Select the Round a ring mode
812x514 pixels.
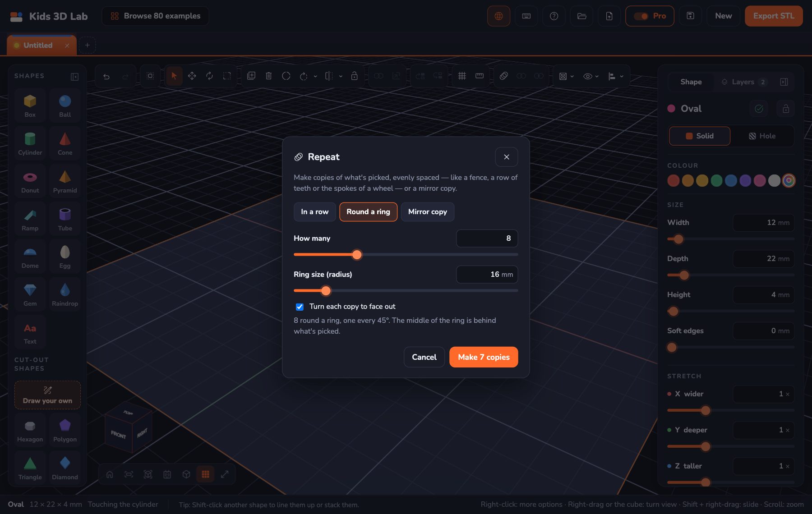coord(368,212)
